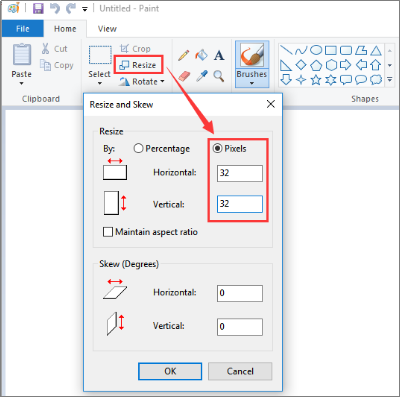Image resolution: width=400 pixels, height=397 pixels.
Task: Select the Rectangle shape
Action: click(331, 50)
